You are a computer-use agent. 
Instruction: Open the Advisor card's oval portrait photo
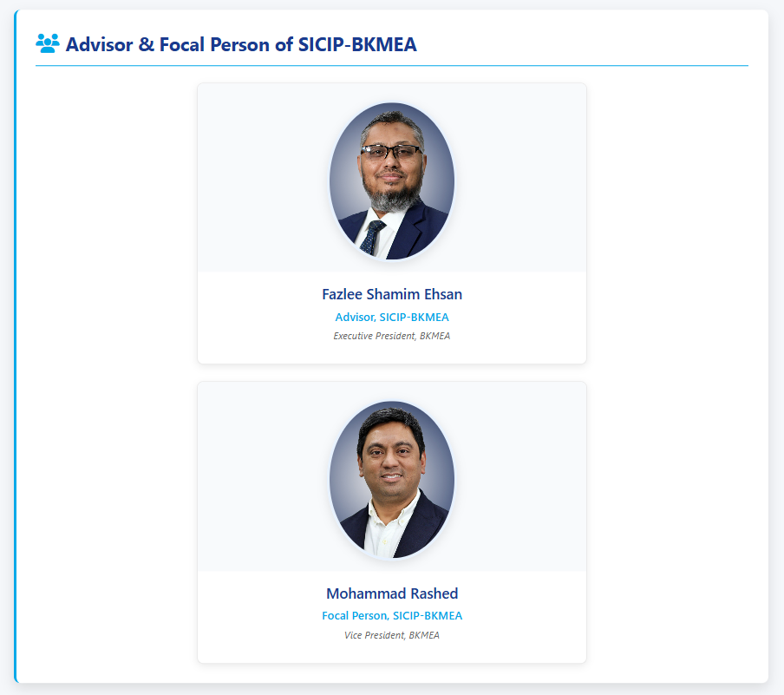(392, 180)
